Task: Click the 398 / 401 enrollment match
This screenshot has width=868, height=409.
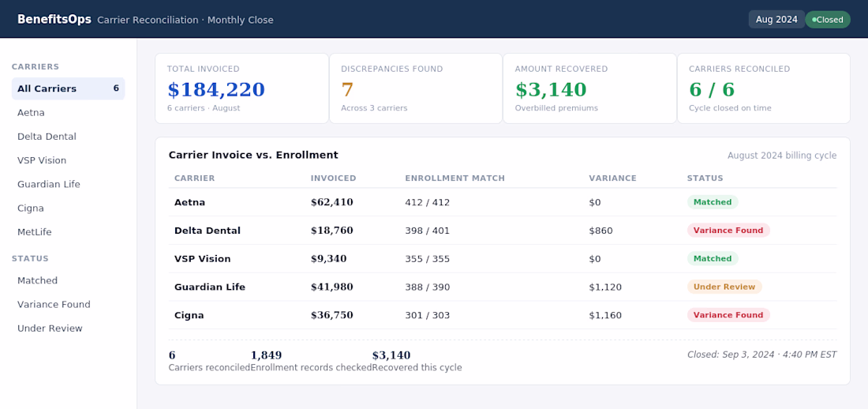Action: coord(428,231)
